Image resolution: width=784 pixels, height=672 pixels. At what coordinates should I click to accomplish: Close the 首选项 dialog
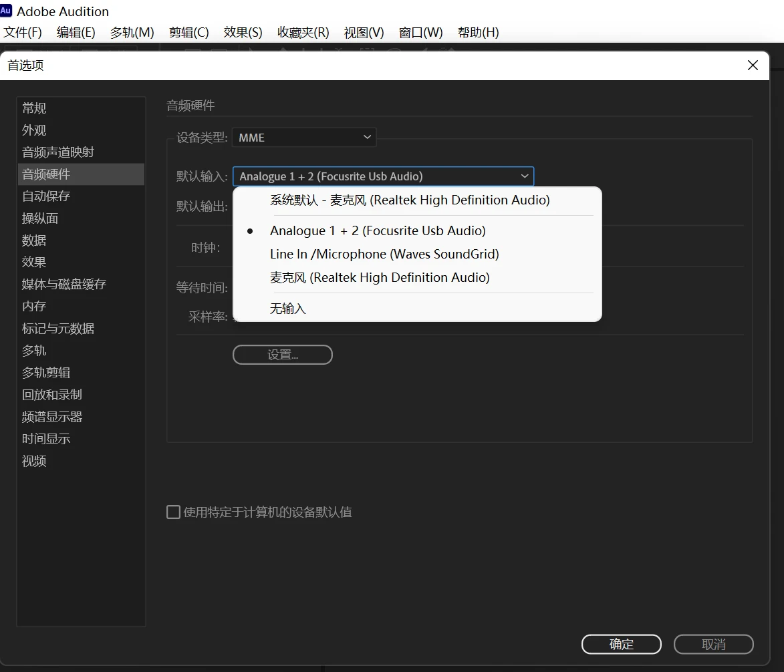(753, 65)
